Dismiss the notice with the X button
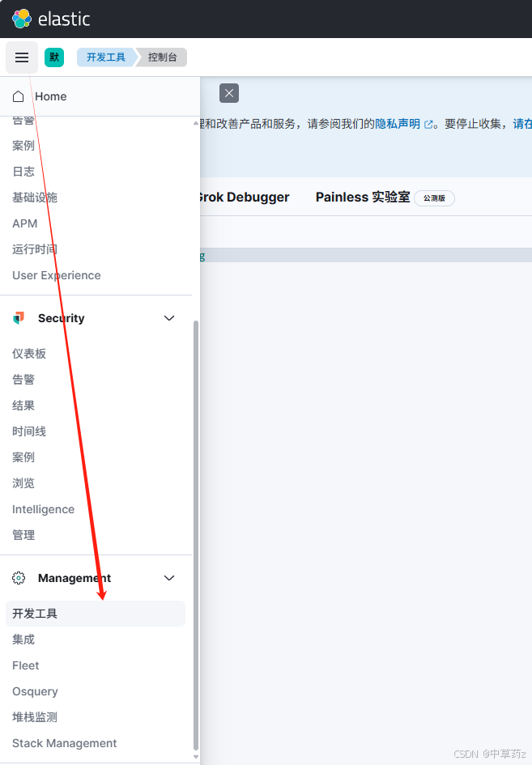Image resolution: width=532 pixels, height=765 pixels. click(x=229, y=93)
